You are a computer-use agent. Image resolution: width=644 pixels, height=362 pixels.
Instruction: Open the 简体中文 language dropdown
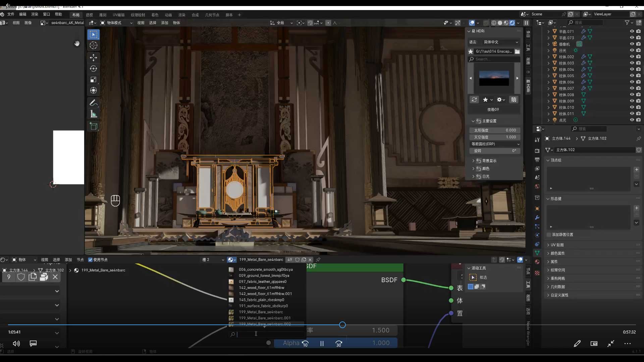pos(500,42)
